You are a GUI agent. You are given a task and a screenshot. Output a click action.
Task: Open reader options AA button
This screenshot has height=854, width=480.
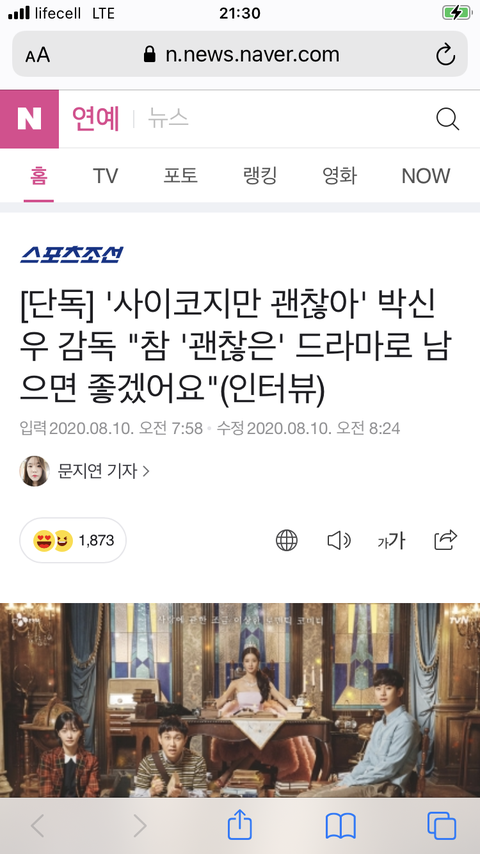[x=38, y=55]
